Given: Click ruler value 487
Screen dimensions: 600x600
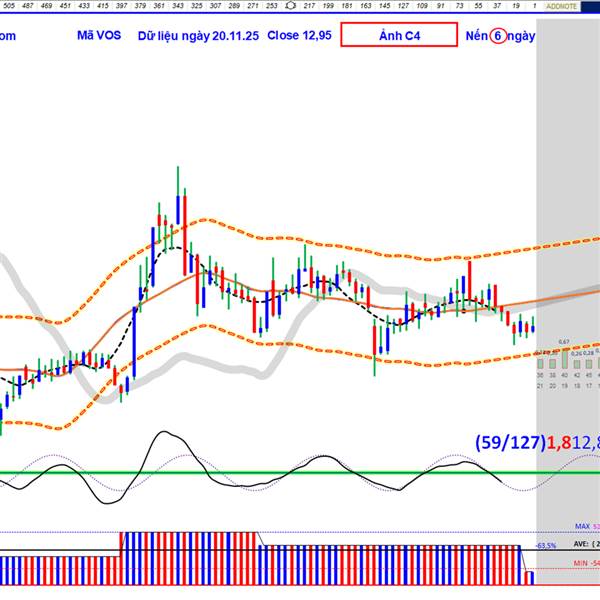Looking at the screenshot, I should pyautogui.click(x=28, y=6).
